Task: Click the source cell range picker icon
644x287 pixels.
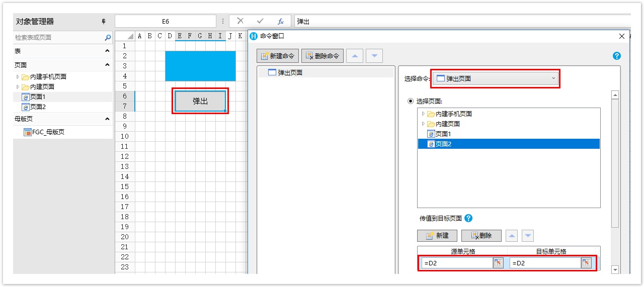Action: [x=498, y=263]
